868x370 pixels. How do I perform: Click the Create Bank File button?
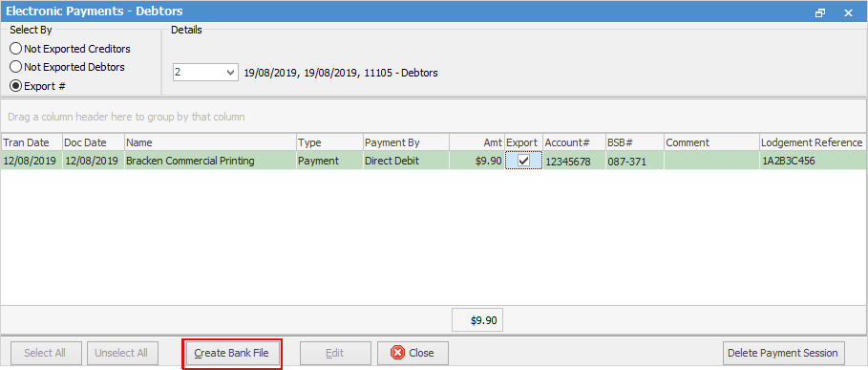click(x=231, y=353)
